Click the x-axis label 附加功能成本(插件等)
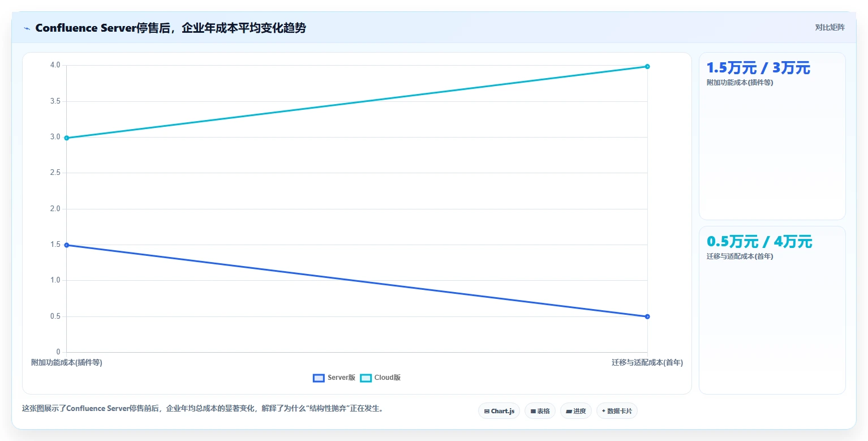This screenshot has height=441, width=868. [x=67, y=362]
